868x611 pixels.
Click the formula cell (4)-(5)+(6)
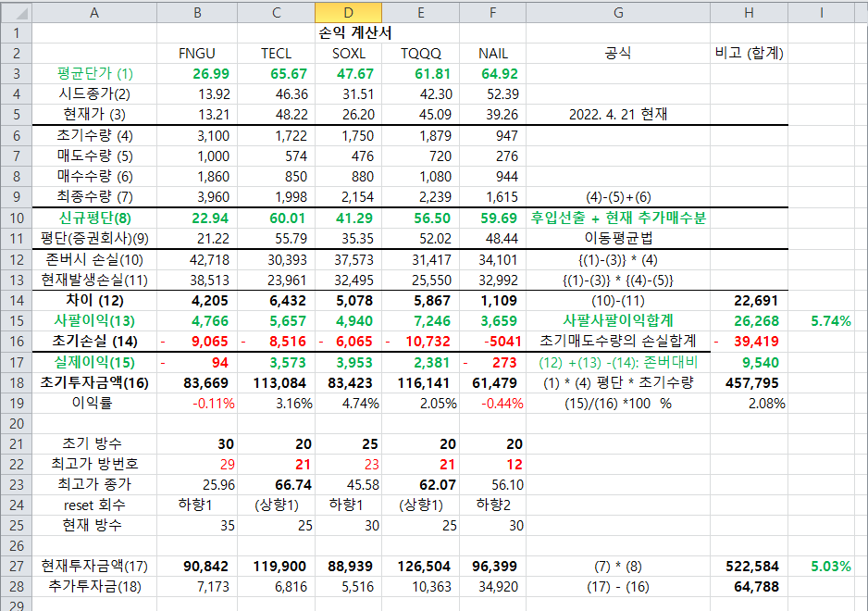[618, 196]
